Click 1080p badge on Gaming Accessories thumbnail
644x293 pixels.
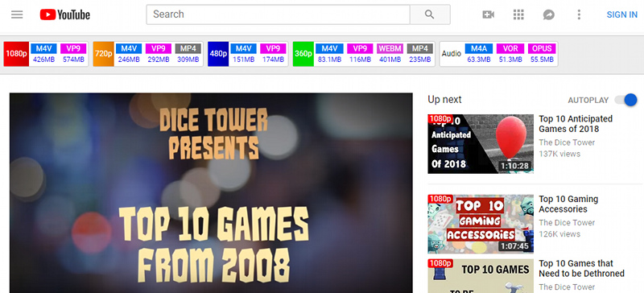(440, 199)
